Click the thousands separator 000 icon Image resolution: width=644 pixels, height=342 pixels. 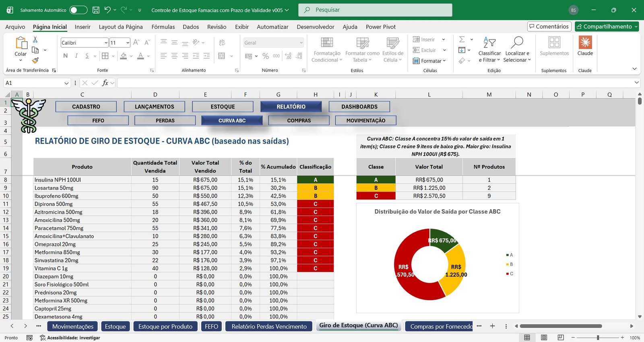pyautogui.click(x=276, y=56)
